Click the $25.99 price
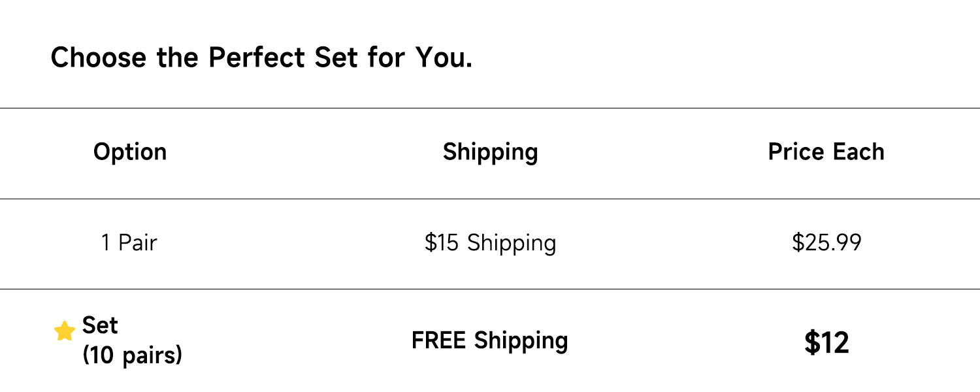The image size is (980, 392). tap(826, 243)
